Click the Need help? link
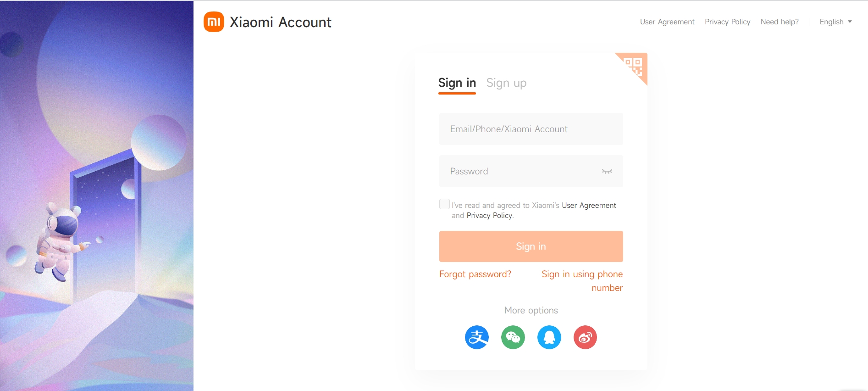 [780, 22]
